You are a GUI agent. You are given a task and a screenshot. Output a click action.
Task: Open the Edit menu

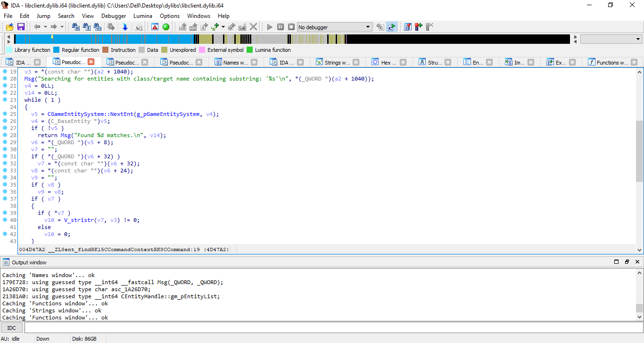(25, 16)
